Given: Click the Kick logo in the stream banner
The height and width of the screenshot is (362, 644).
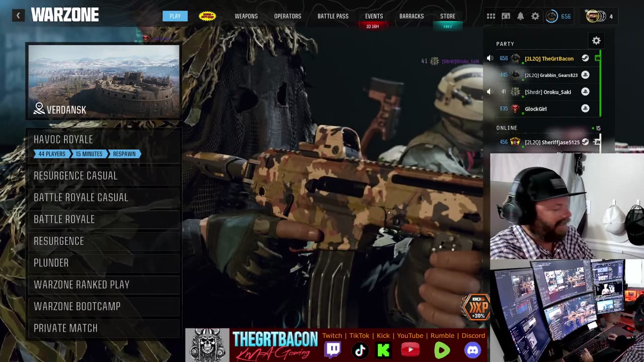Looking at the screenshot, I should 383,350.
